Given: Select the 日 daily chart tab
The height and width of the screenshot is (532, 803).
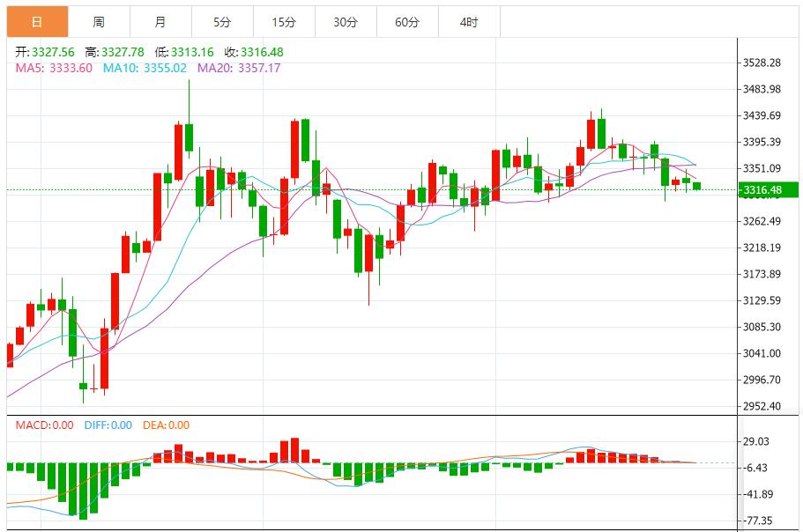Looking at the screenshot, I should coord(37,22).
